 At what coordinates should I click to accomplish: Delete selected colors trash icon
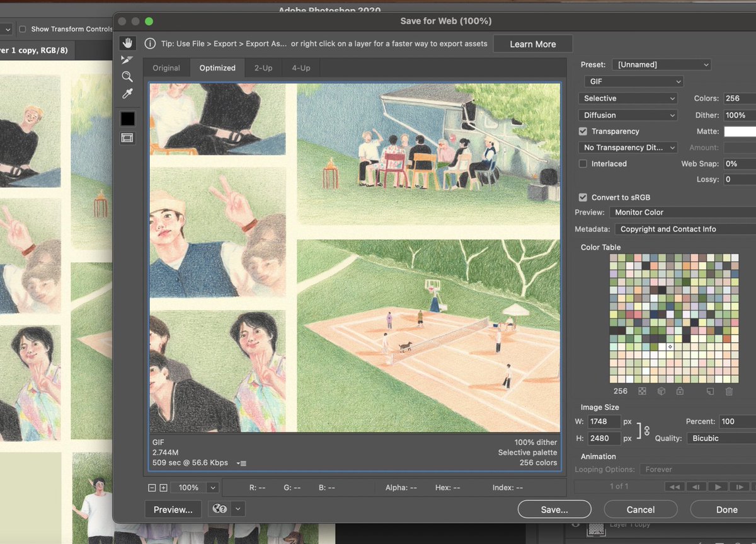tap(729, 391)
